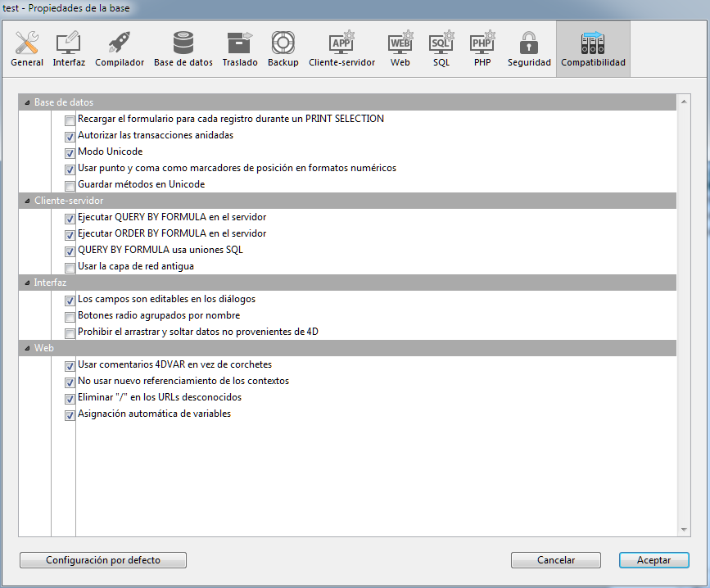The image size is (710, 588).
Task: Open the SQL settings icon
Action: pos(441,43)
